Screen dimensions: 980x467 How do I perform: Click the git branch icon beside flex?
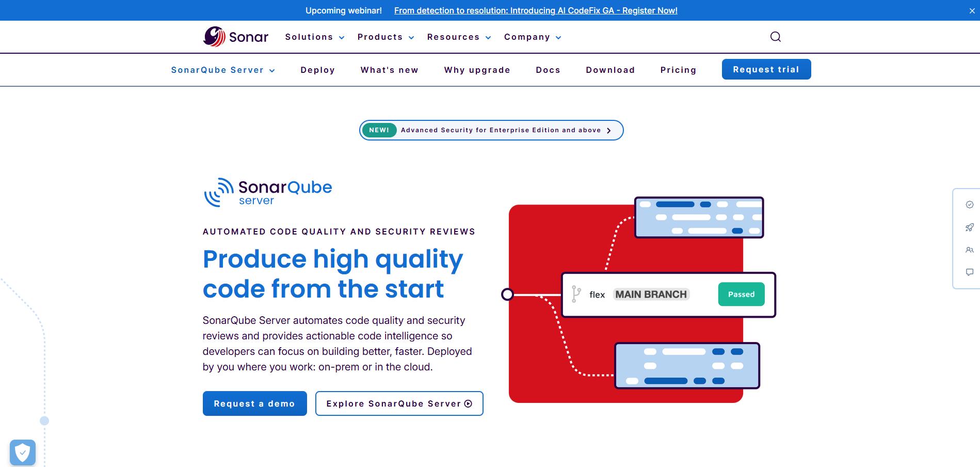click(x=576, y=294)
